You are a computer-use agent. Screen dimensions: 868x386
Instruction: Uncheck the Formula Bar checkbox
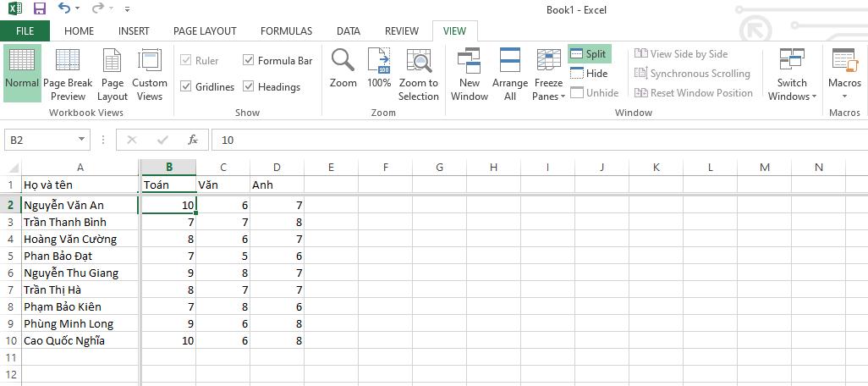click(249, 60)
